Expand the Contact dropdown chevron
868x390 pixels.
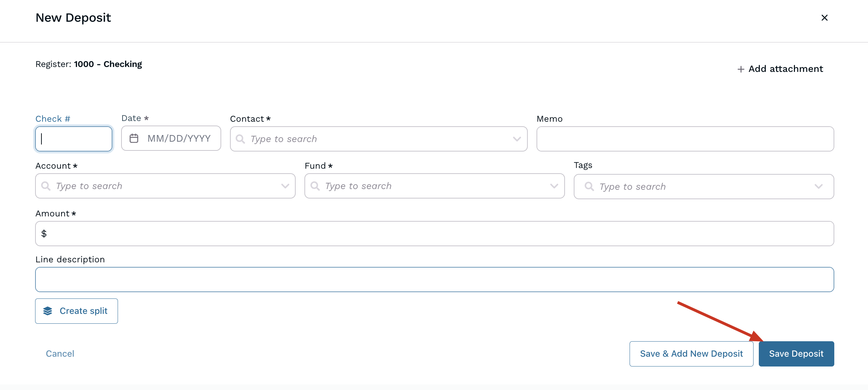[517, 139]
